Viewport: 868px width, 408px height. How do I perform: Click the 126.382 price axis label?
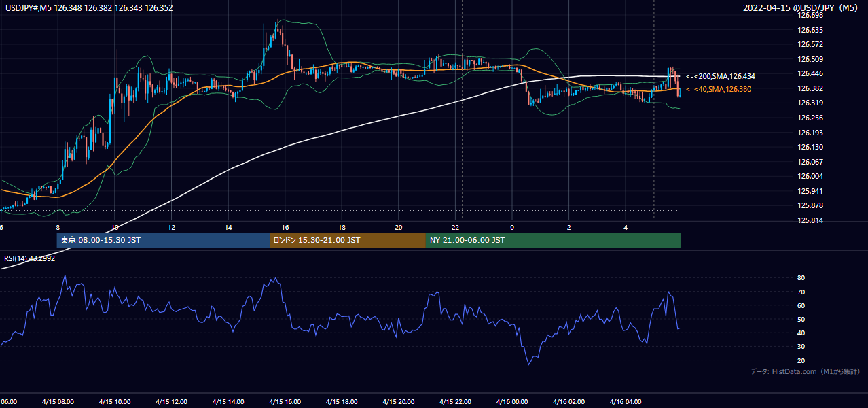point(810,88)
